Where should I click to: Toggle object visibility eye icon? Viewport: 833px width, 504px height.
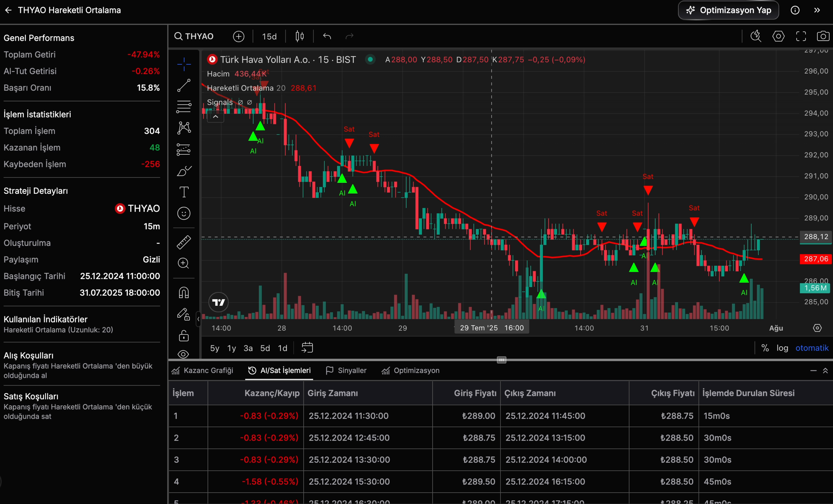pyautogui.click(x=183, y=354)
